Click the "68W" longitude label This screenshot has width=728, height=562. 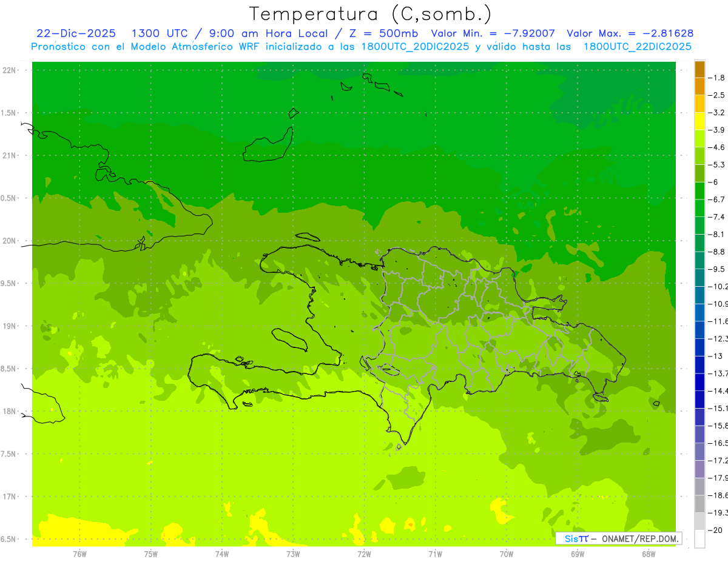pos(649,554)
